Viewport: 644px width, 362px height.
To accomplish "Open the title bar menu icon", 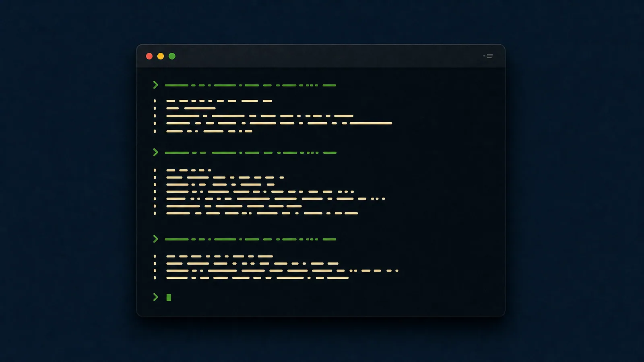I will click(x=488, y=56).
